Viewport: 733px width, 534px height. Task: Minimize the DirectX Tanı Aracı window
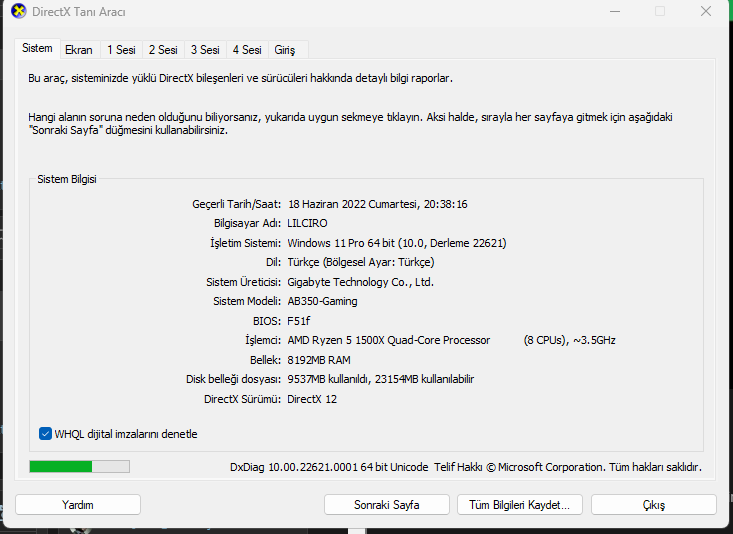point(615,11)
